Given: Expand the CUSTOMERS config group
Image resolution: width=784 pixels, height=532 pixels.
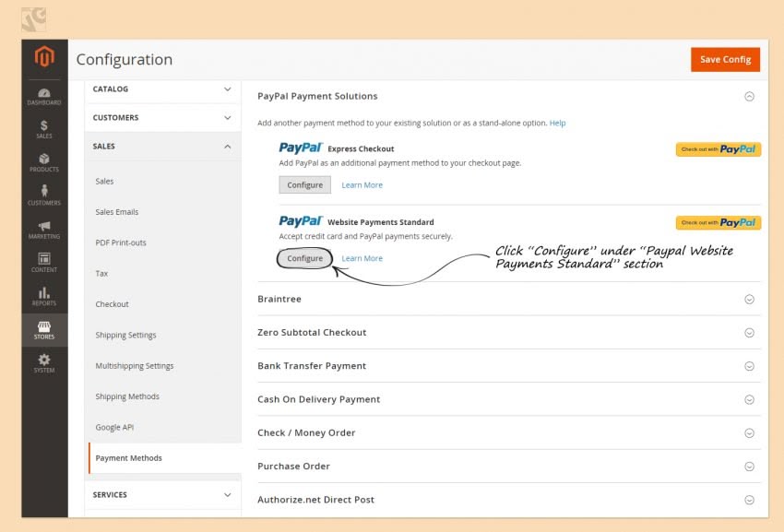Looking at the screenshot, I should [162, 118].
